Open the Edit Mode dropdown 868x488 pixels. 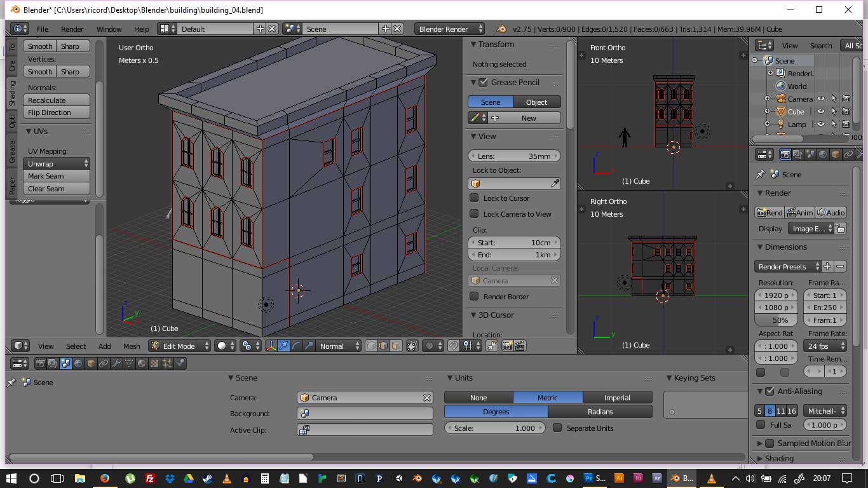pyautogui.click(x=180, y=346)
